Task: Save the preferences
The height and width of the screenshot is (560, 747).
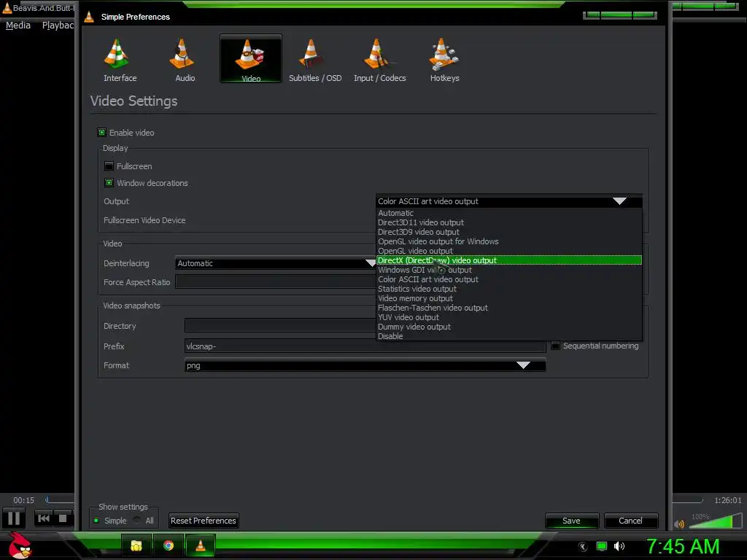Action: click(571, 521)
